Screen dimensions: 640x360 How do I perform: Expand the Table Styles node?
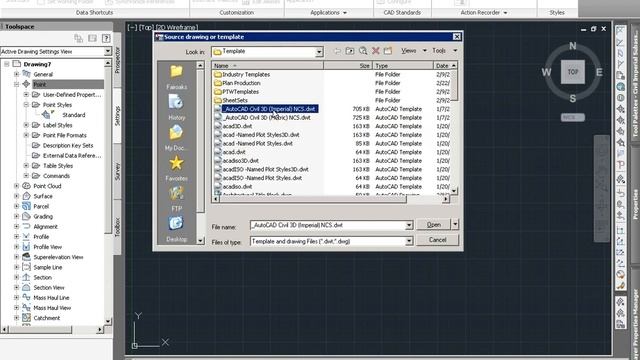26,165
